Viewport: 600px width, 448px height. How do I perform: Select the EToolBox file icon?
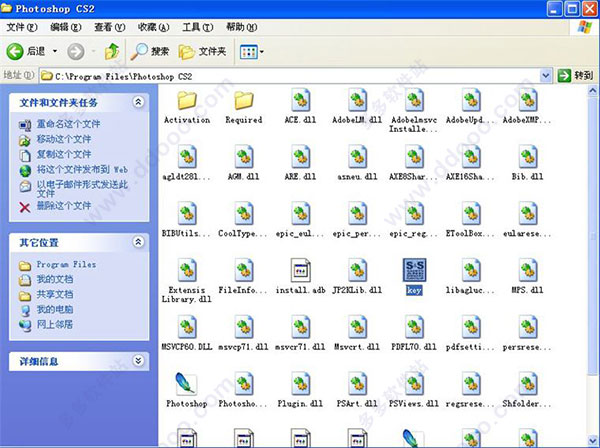click(471, 213)
